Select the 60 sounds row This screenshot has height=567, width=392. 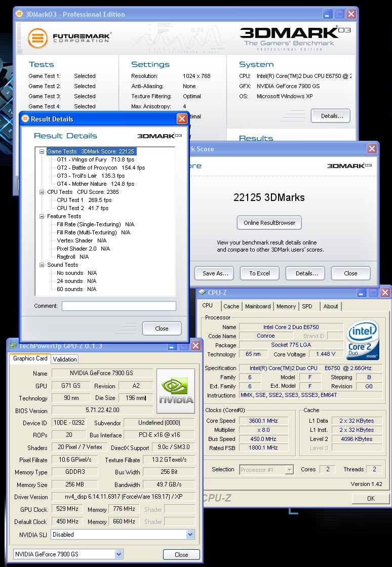(76, 289)
